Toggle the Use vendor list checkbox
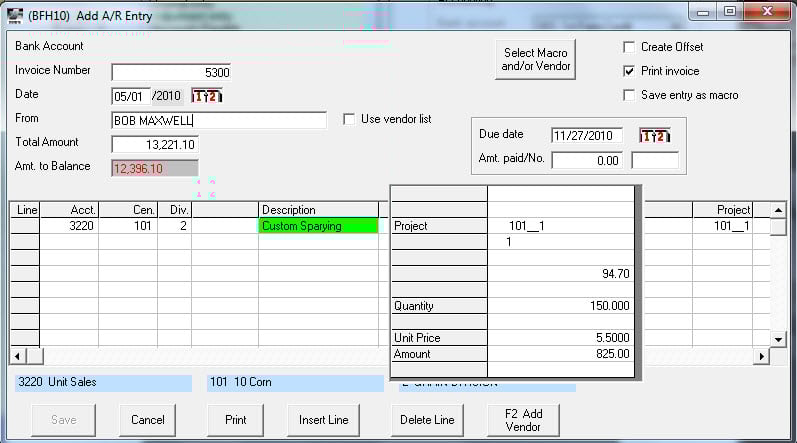Viewport: 797px width, 443px height. click(x=349, y=119)
